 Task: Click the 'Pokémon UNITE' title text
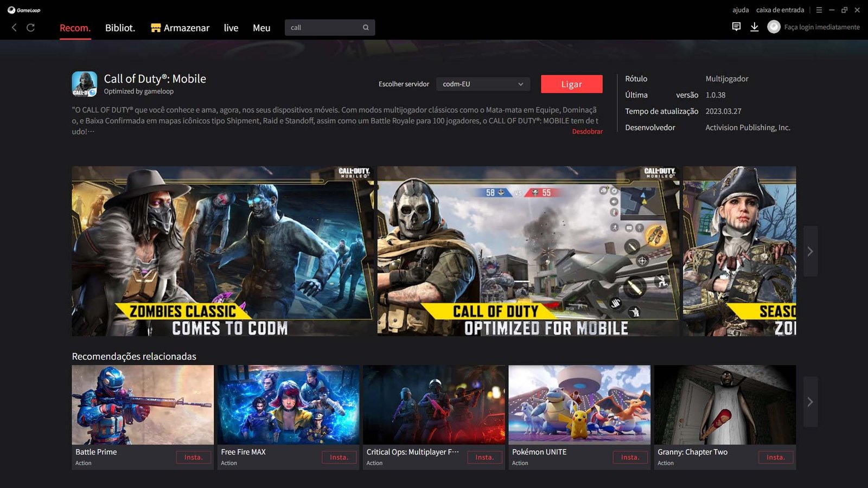[x=539, y=452]
